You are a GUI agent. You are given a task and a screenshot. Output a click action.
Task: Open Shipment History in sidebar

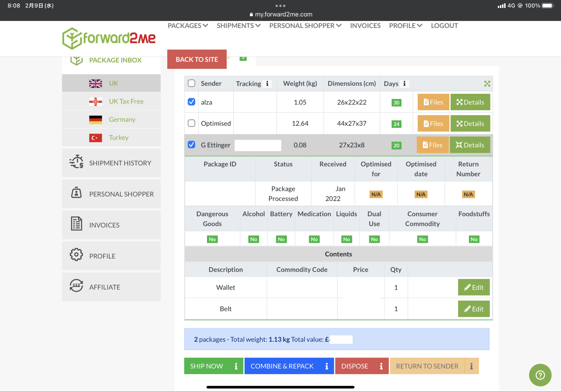pyautogui.click(x=120, y=163)
